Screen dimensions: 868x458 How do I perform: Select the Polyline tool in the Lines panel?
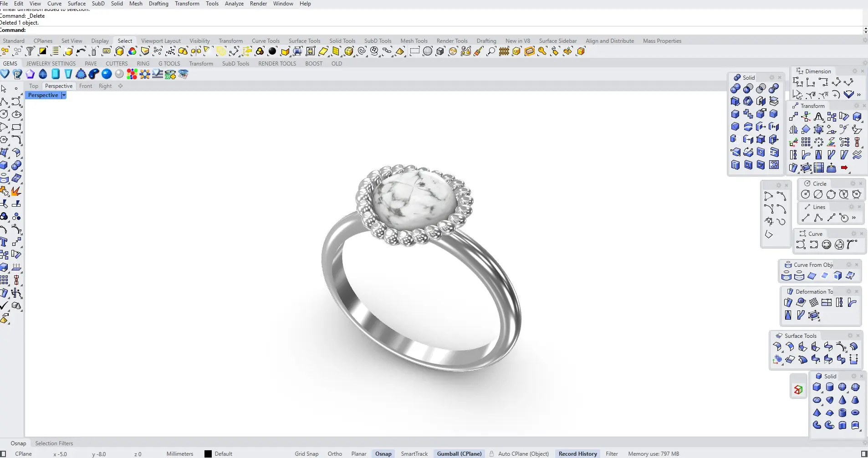coord(818,218)
